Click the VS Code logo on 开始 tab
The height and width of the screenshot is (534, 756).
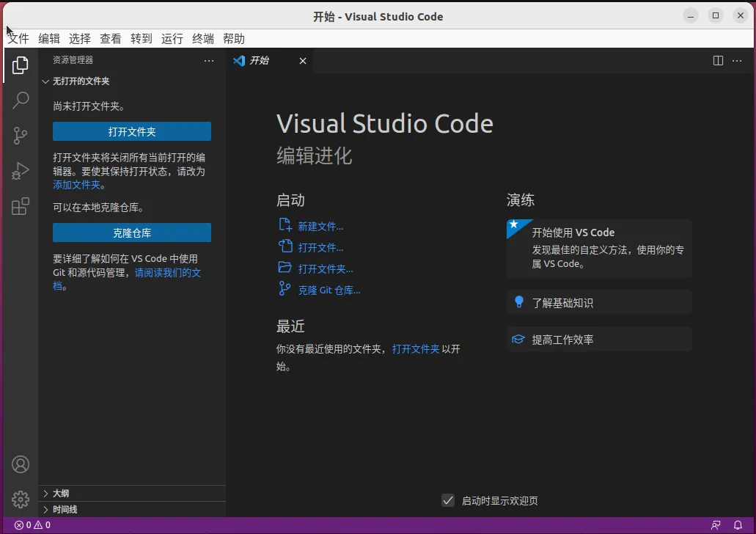coord(239,60)
